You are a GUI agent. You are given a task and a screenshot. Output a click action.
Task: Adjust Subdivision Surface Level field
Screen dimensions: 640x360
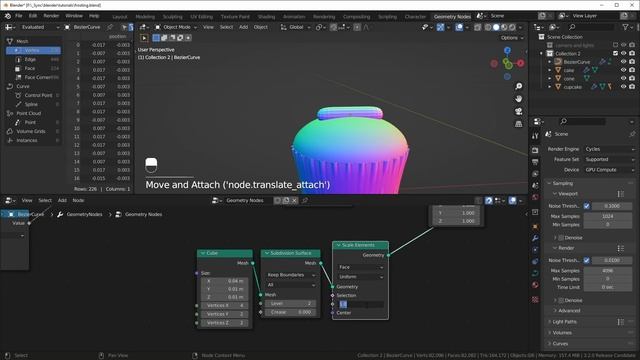[x=290, y=304]
